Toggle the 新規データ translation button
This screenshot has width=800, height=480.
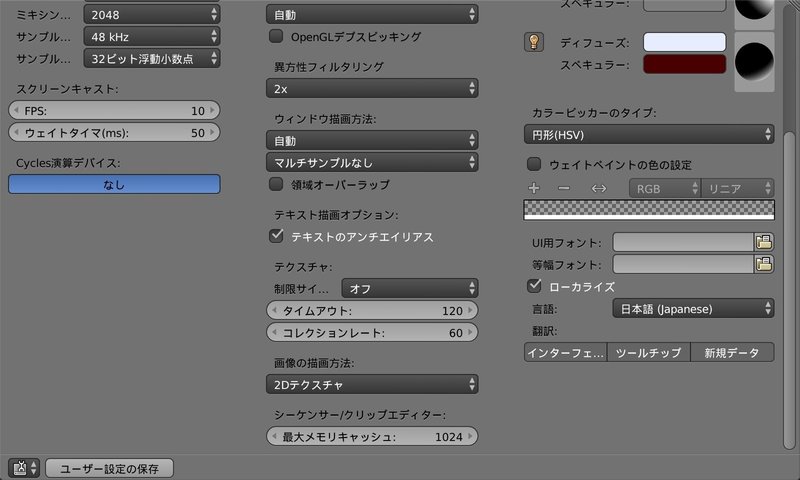click(x=732, y=352)
